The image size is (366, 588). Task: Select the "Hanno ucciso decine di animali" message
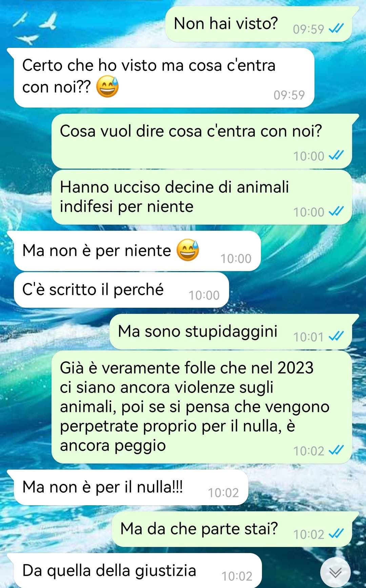point(202,197)
